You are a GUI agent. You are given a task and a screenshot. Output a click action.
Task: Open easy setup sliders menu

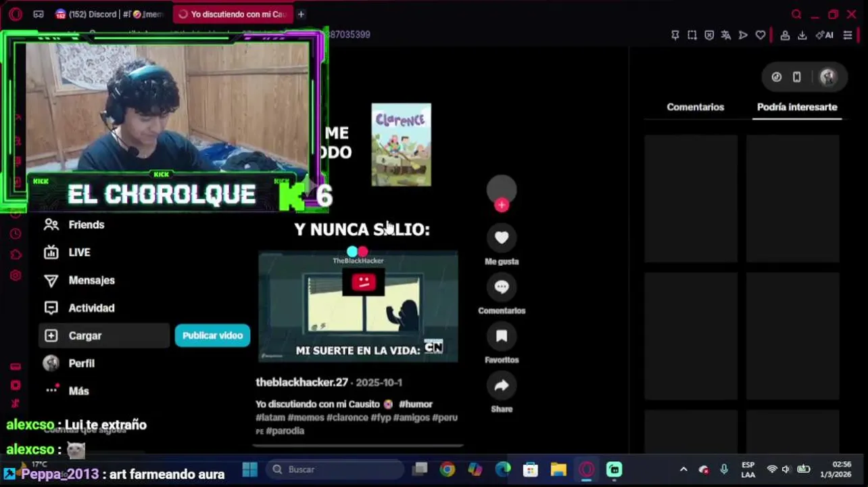tap(848, 35)
